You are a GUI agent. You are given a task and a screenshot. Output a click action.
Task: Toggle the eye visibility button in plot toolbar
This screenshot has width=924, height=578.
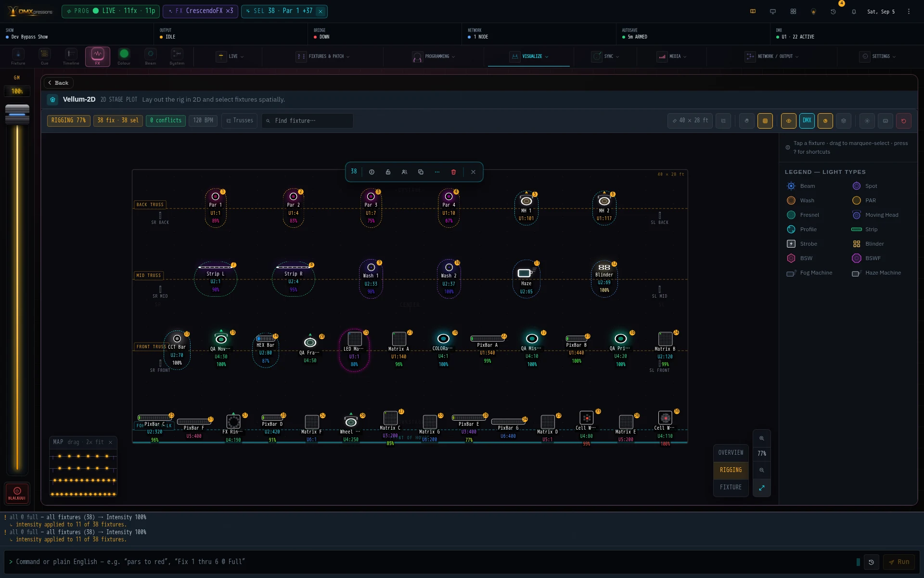[x=789, y=121]
